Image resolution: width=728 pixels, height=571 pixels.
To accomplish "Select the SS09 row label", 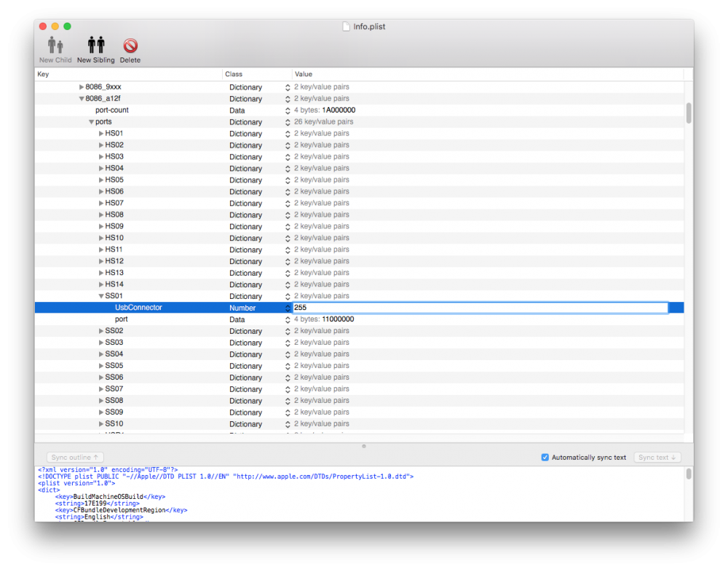I will click(x=114, y=412).
